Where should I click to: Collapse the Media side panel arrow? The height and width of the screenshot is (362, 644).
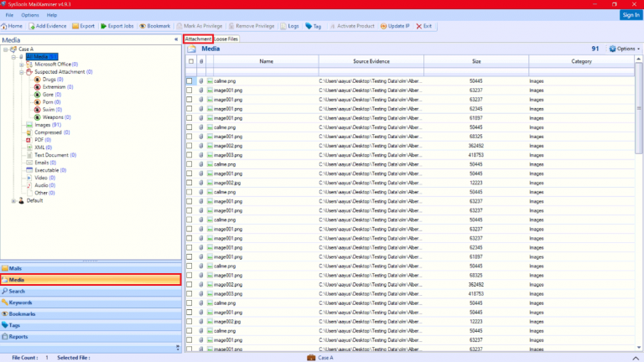(176, 40)
